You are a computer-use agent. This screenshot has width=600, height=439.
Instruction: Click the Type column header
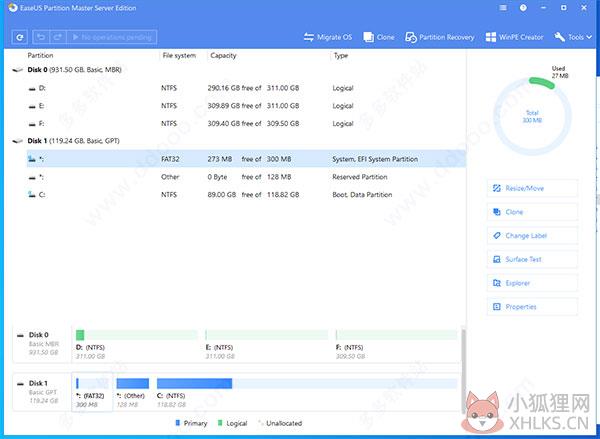pos(341,55)
